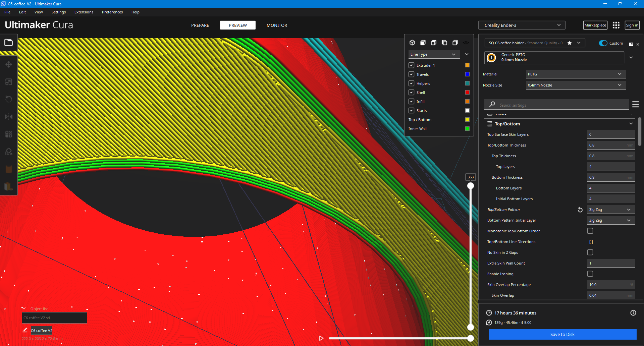Click the search magnifier icon
This screenshot has width=644, height=346.
492,104
